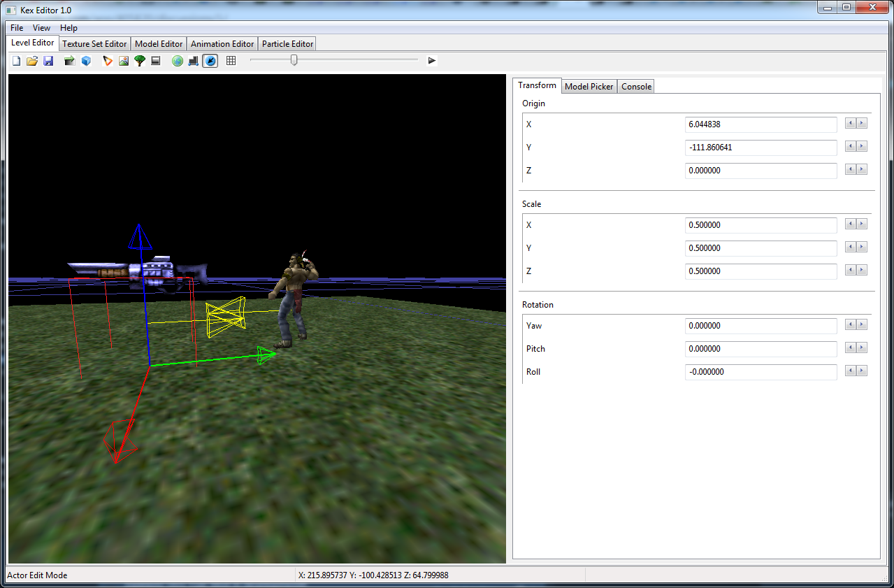Click the new file icon in toolbar
Image resolution: width=894 pixels, height=588 pixels.
pyautogui.click(x=17, y=61)
